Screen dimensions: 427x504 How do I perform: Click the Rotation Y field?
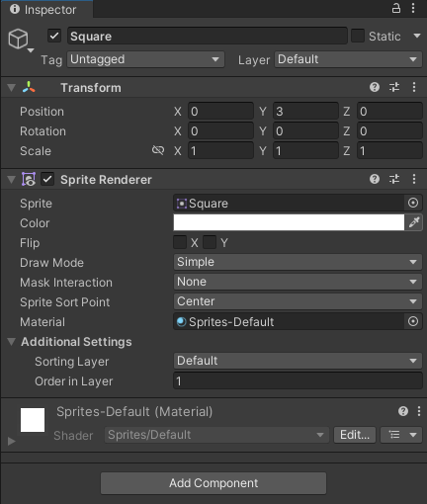(x=305, y=131)
